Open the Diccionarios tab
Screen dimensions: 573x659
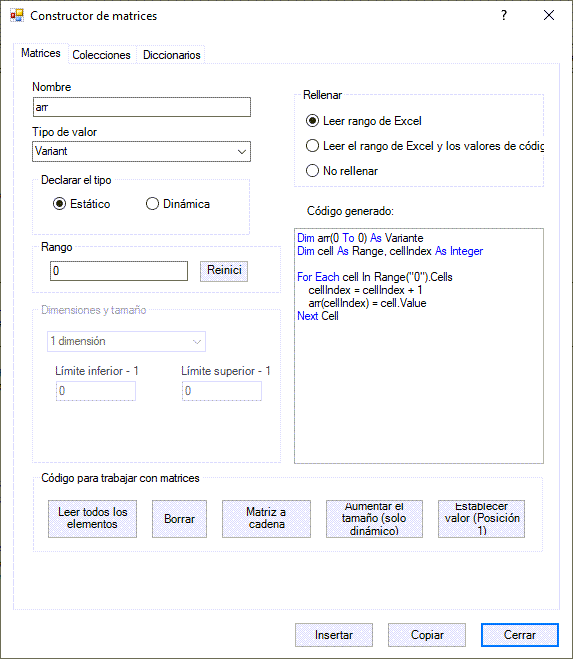click(x=172, y=55)
